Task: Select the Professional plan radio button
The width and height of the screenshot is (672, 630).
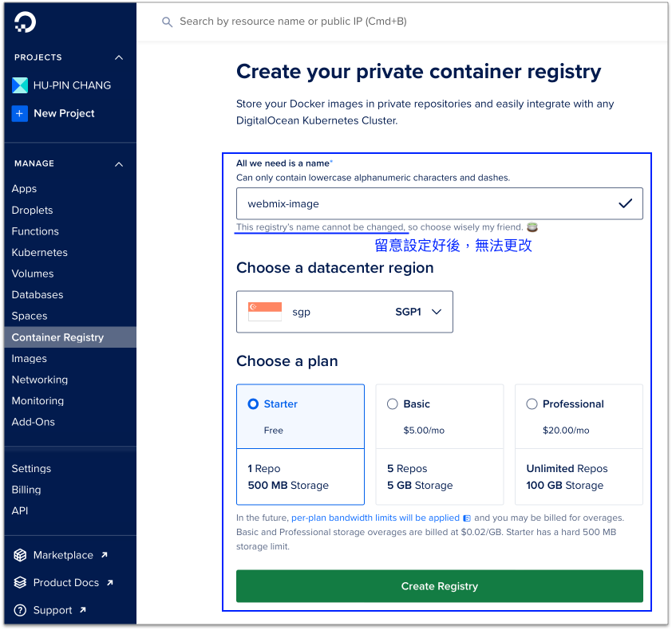Action: 532,404
